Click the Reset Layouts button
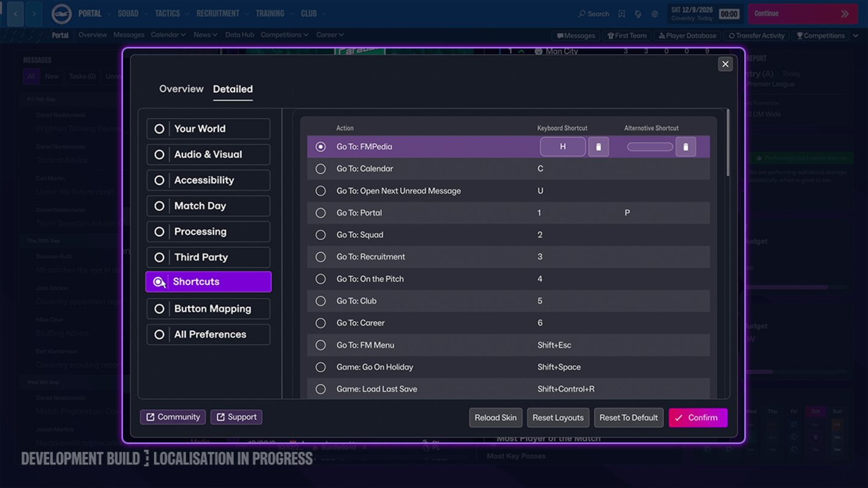Screen dimensions: 868x488 558,418
